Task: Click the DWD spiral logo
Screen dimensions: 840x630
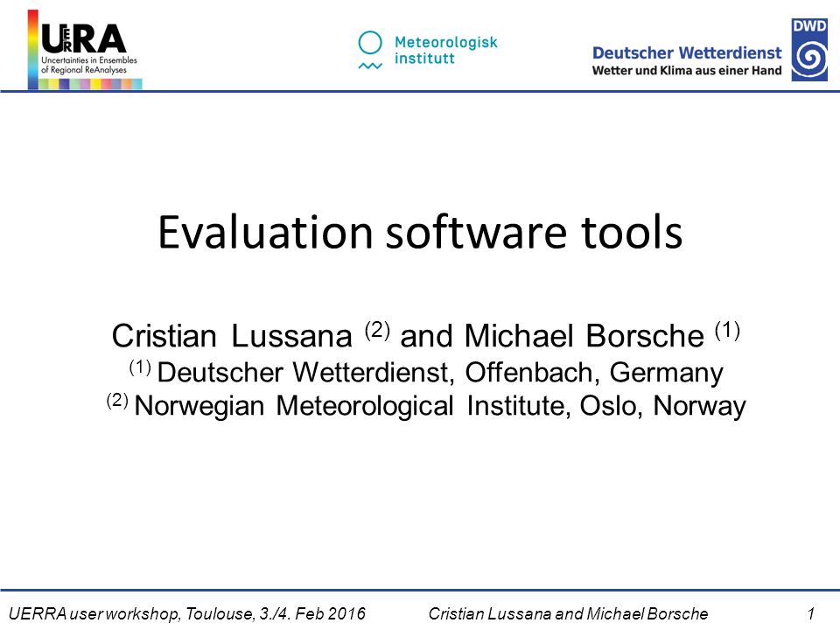Action: pos(809,49)
